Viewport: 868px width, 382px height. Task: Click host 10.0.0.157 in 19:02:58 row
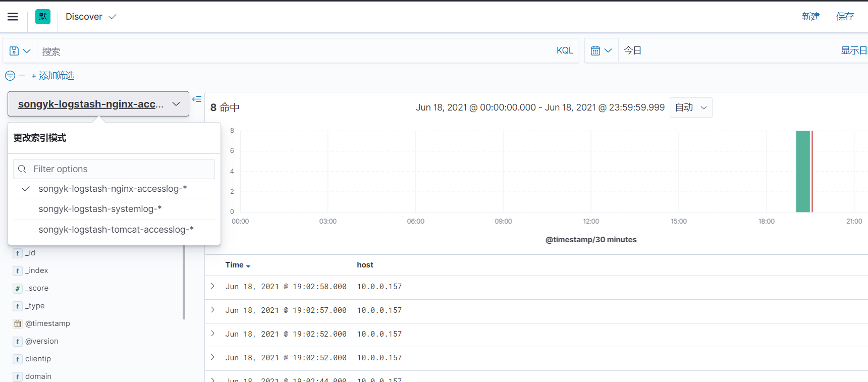coord(379,287)
